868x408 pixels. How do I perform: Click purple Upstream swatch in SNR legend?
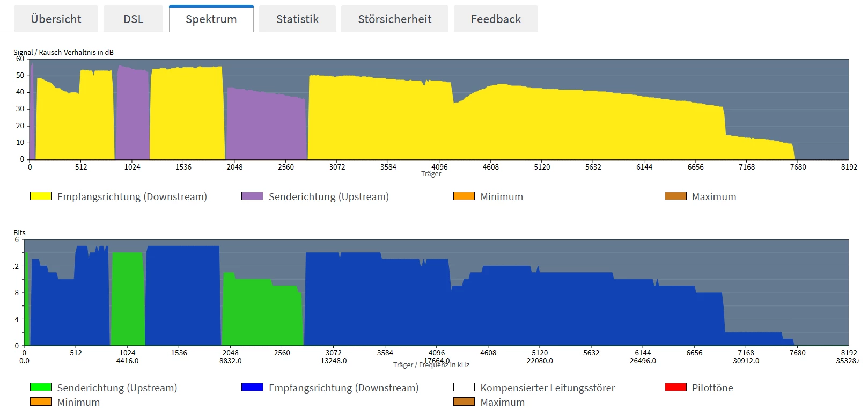(252, 196)
